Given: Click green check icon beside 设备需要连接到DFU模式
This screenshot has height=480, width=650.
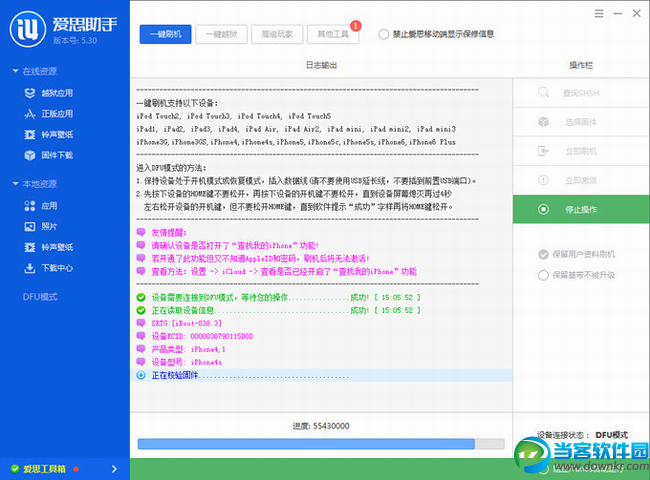Looking at the screenshot, I should pos(141,297).
